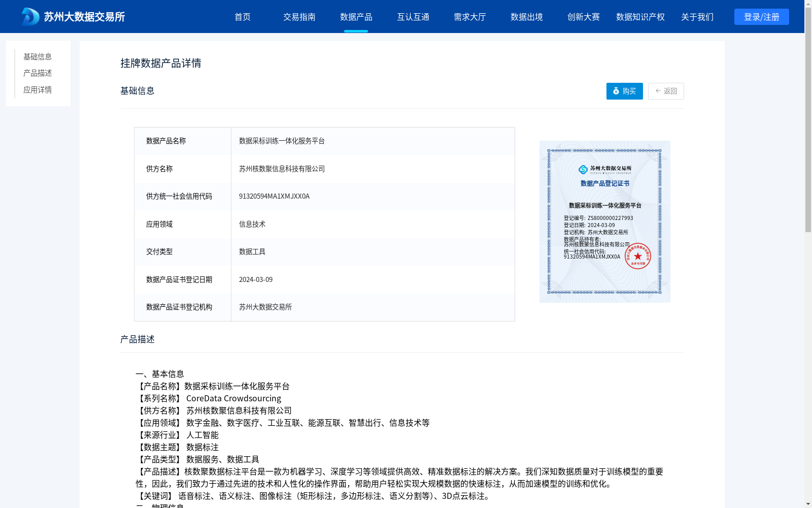Image resolution: width=812 pixels, height=508 pixels.
Task: Click the red seal stamp on the certificate
Action: pyautogui.click(x=637, y=256)
